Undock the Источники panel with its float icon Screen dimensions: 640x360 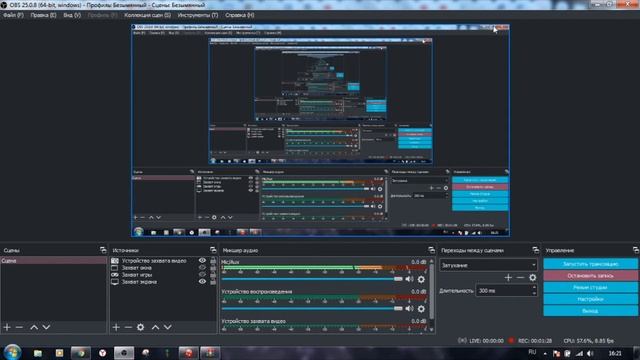click(x=213, y=250)
